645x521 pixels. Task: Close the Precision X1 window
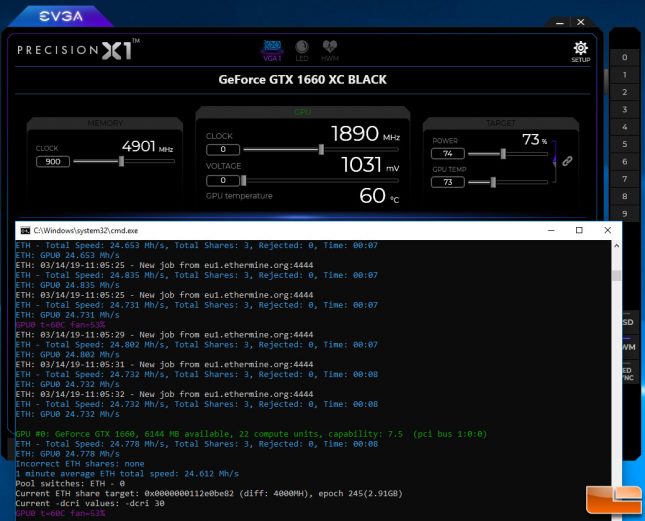(x=580, y=22)
